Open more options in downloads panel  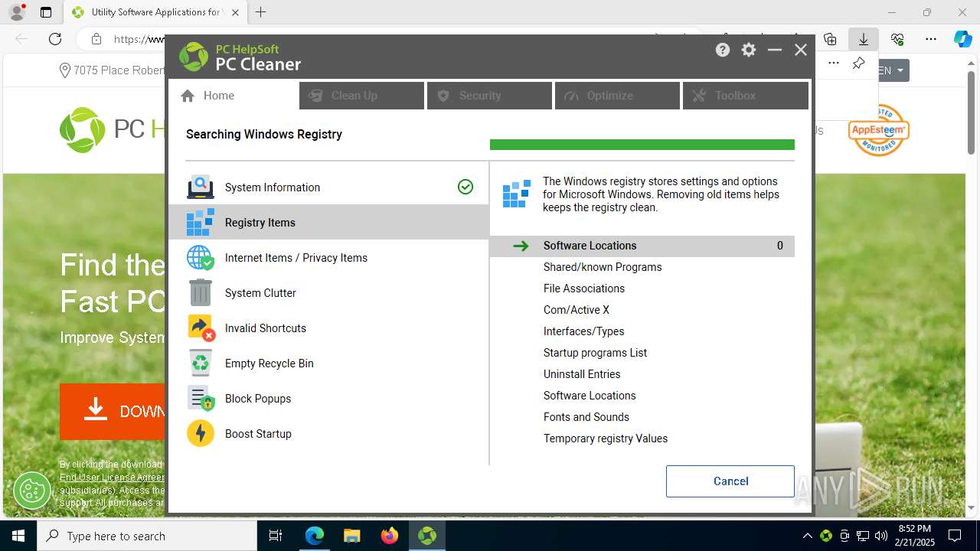pyautogui.click(x=834, y=63)
